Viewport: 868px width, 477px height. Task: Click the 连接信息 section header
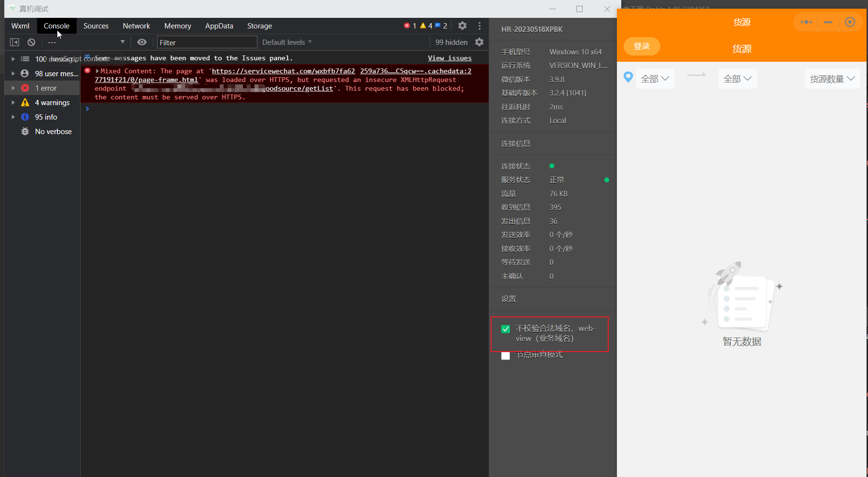coord(516,143)
